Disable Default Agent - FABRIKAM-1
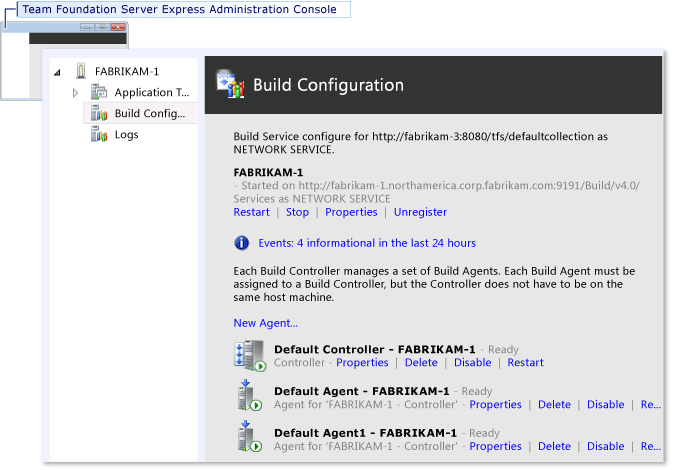The image size is (673, 470). tap(606, 405)
